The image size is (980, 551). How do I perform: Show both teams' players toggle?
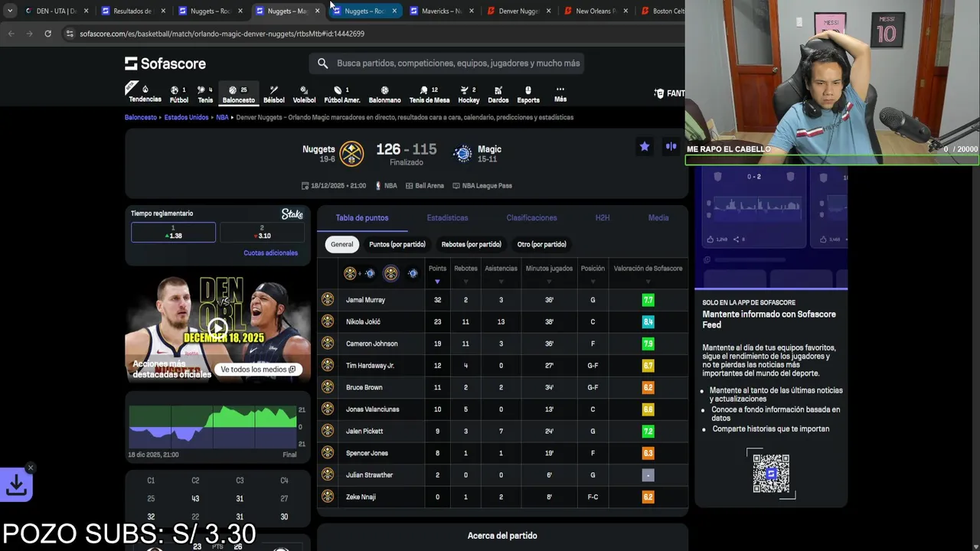click(x=360, y=273)
